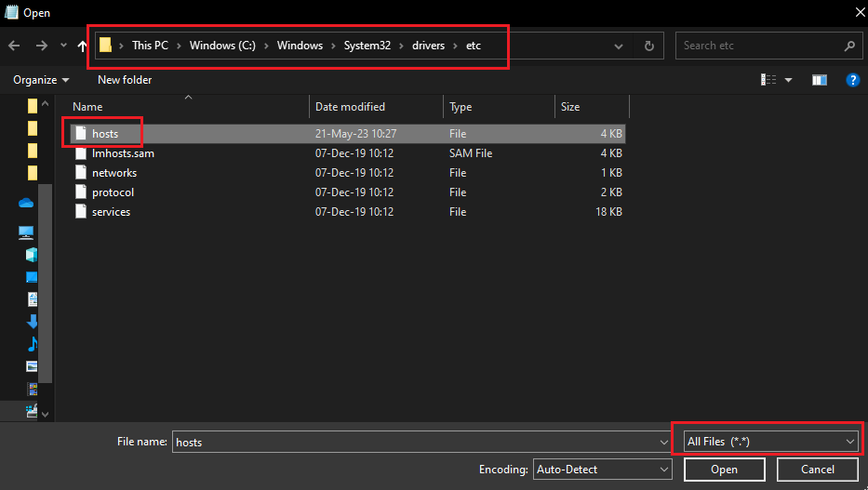
Task: Open the All Files type dropdown
Action: click(x=769, y=442)
